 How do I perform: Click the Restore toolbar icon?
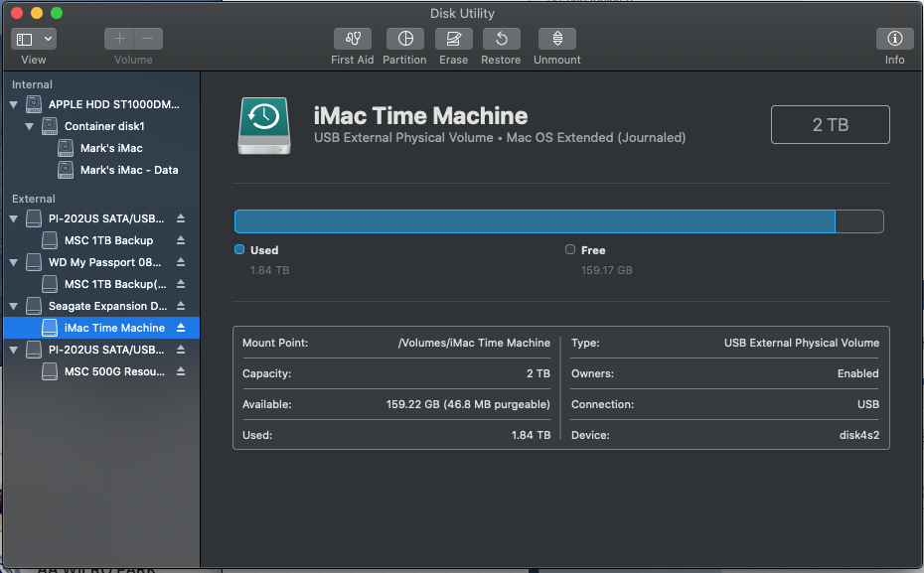click(501, 40)
